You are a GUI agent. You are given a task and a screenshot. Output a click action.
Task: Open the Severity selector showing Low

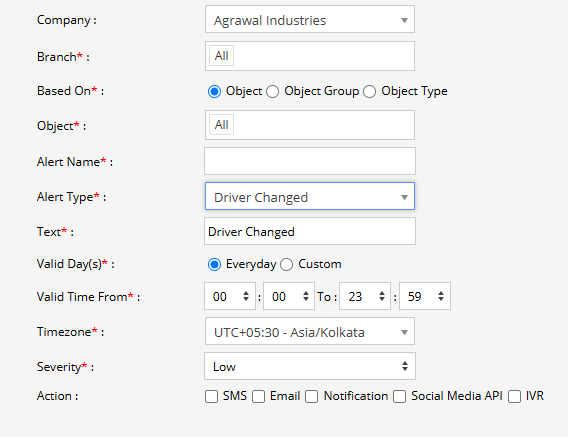click(310, 366)
